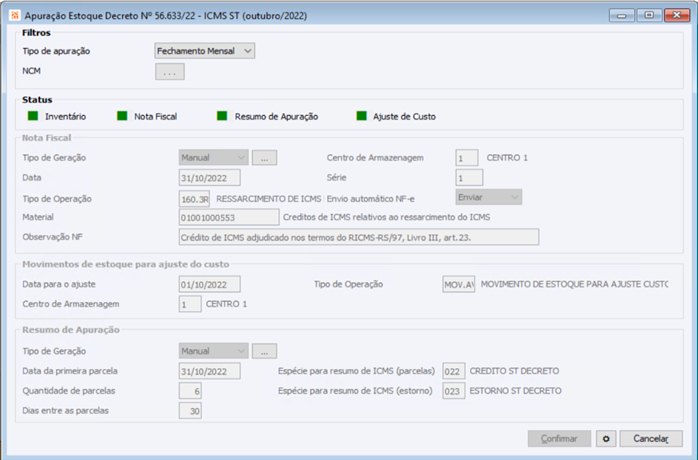Click text MOVIMENTO DE ESTOQUE PARA AJUSTE CUSTO
The height and width of the screenshot is (460, 698).
(574, 284)
